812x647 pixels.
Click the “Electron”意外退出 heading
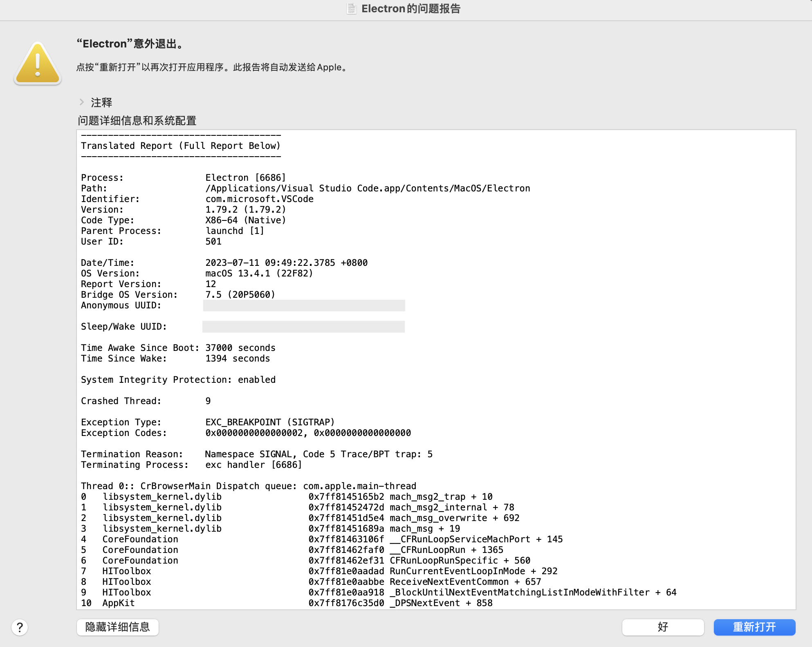[x=131, y=44]
